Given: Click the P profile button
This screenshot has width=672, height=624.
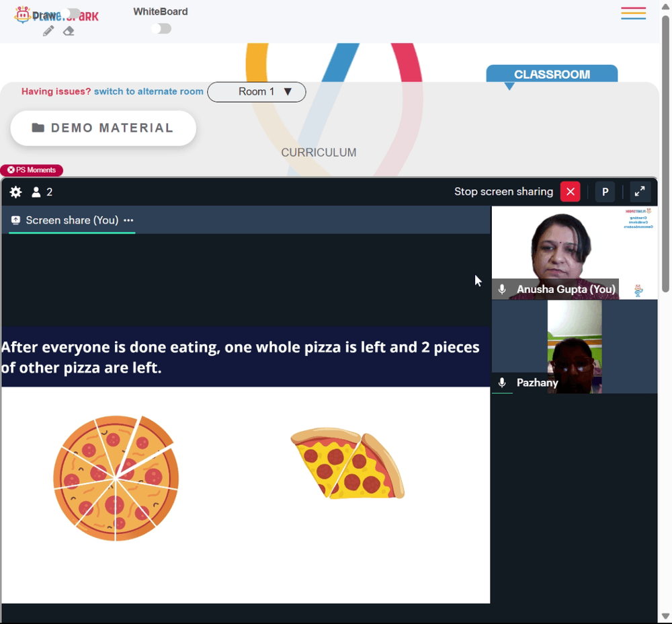Looking at the screenshot, I should [x=605, y=192].
